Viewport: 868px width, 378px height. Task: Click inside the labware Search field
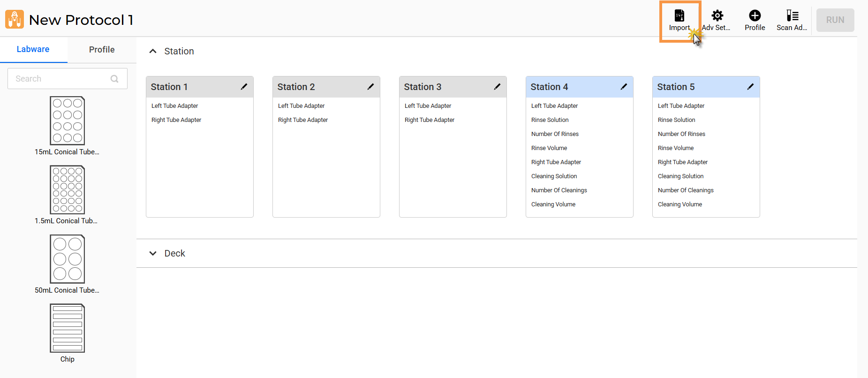click(59, 79)
